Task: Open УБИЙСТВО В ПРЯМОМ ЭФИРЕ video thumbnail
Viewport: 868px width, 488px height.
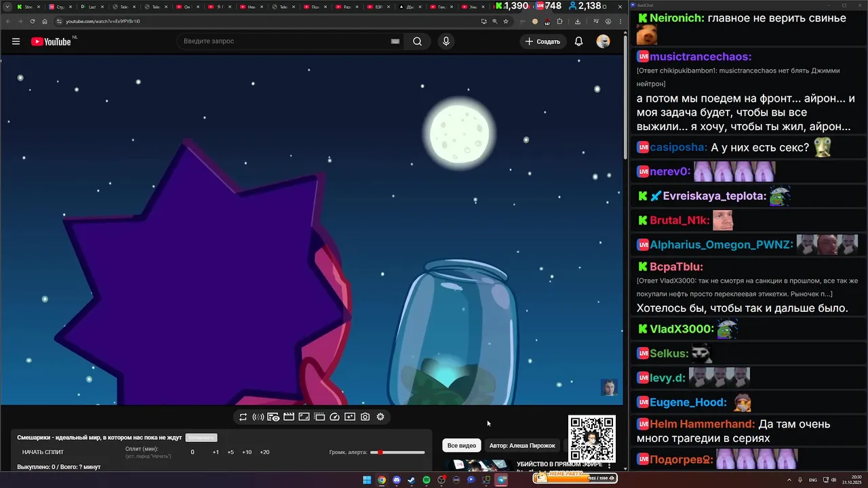Action: pos(477,465)
